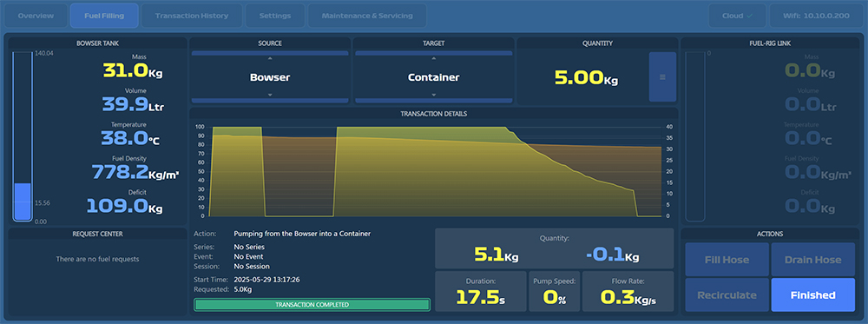Click the Bowser Tank panel header
The width and height of the screenshot is (868, 324).
click(x=97, y=43)
